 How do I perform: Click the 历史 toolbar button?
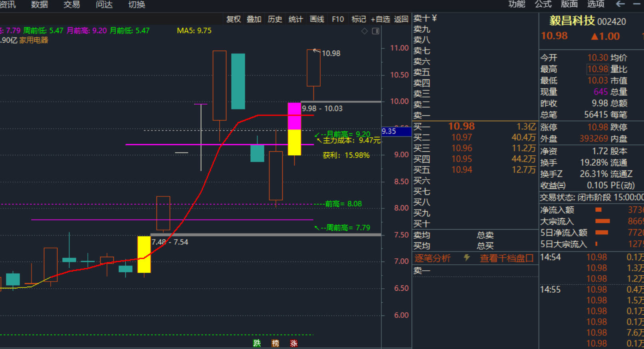[x=275, y=19]
